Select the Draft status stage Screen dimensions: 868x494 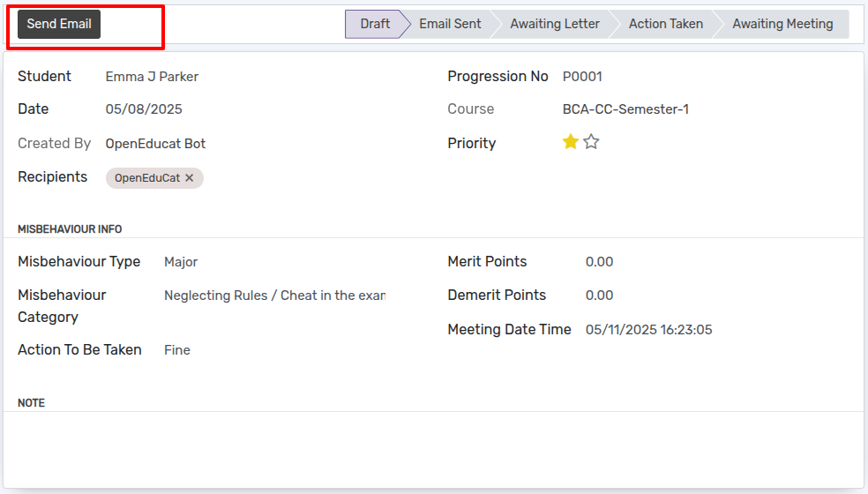click(375, 24)
